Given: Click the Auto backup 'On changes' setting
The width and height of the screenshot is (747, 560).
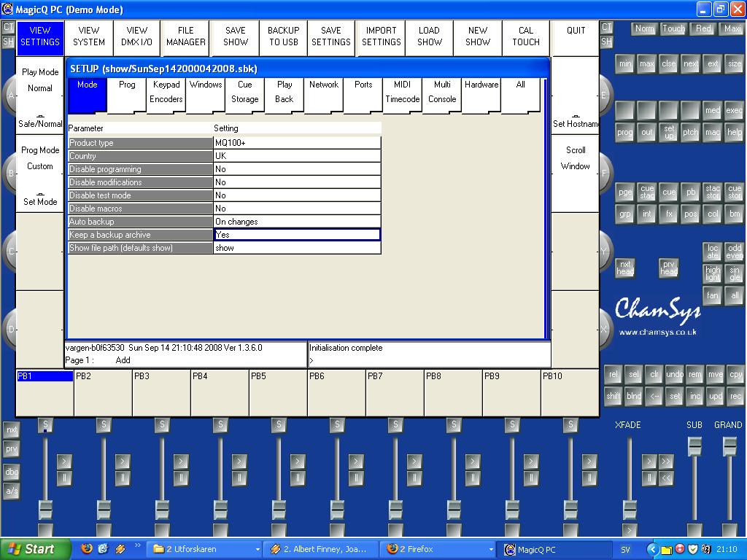Looking at the screenshot, I should (298, 222).
